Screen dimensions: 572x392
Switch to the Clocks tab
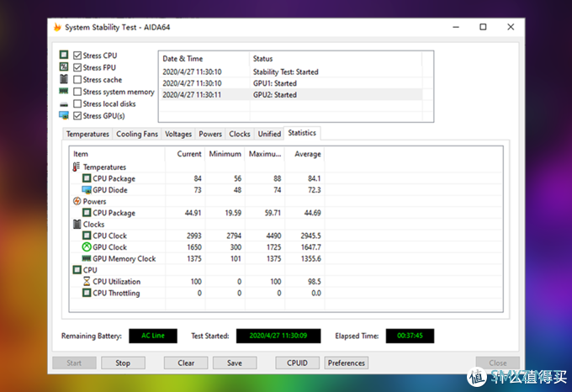239,134
